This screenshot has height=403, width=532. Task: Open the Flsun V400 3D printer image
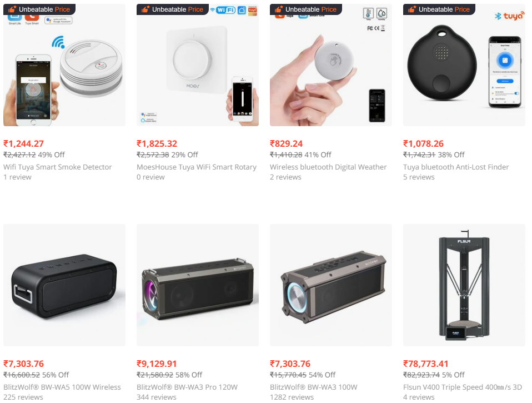pyautogui.click(x=464, y=285)
